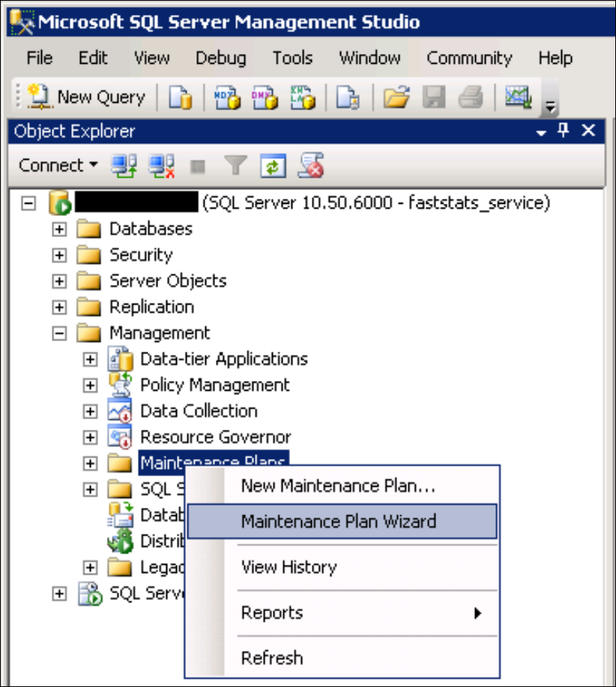The width and height of the screenshot is (616, 687).
Task: Open the Window menu
Action: [369, 58]
